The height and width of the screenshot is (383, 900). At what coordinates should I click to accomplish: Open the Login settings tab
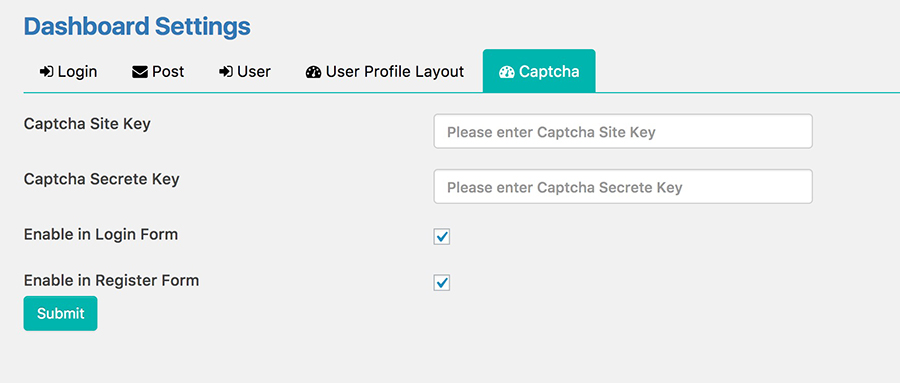coord(68,72)
